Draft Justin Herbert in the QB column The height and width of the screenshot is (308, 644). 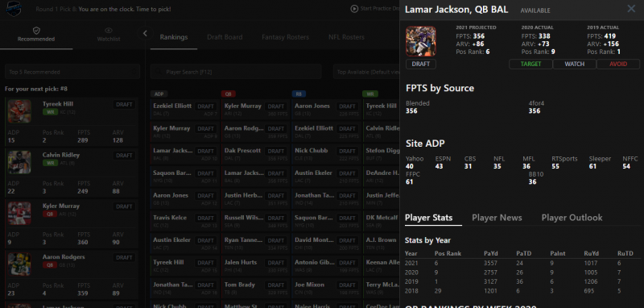[x=276, y=196]
